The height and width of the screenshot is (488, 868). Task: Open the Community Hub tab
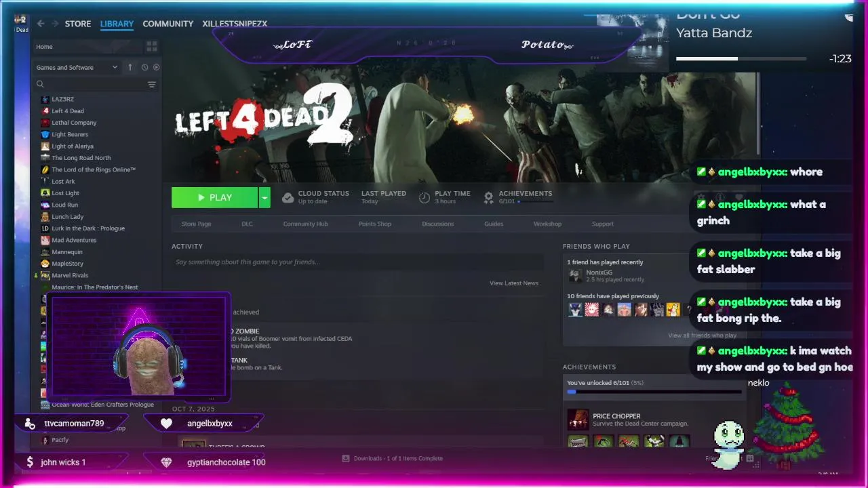tap(305, 224)
